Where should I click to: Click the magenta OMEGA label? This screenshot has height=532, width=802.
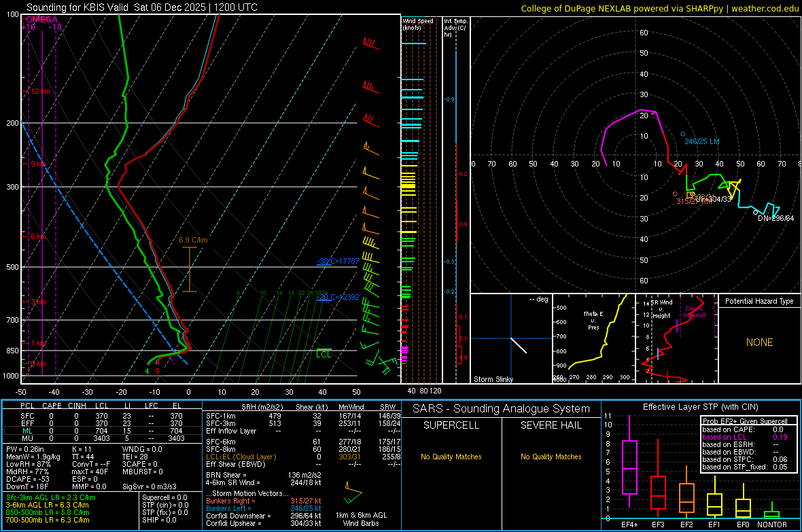coord(41,20)
